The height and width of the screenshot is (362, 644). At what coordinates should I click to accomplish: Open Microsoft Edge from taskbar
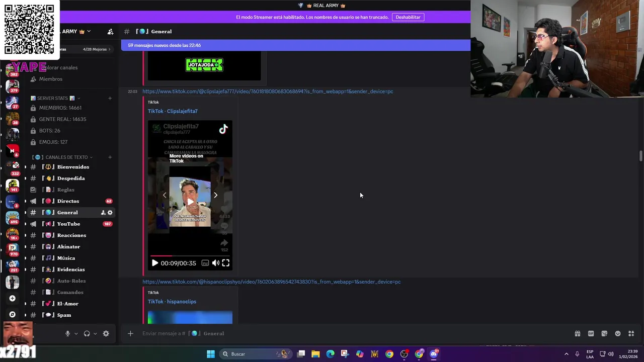point(330,354)
